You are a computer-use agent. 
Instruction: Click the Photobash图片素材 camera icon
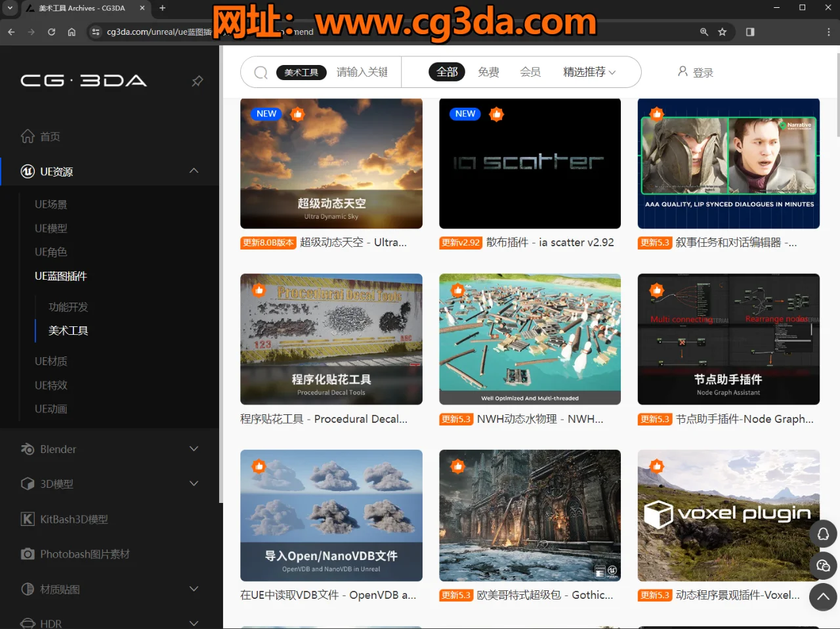point(27,554)
